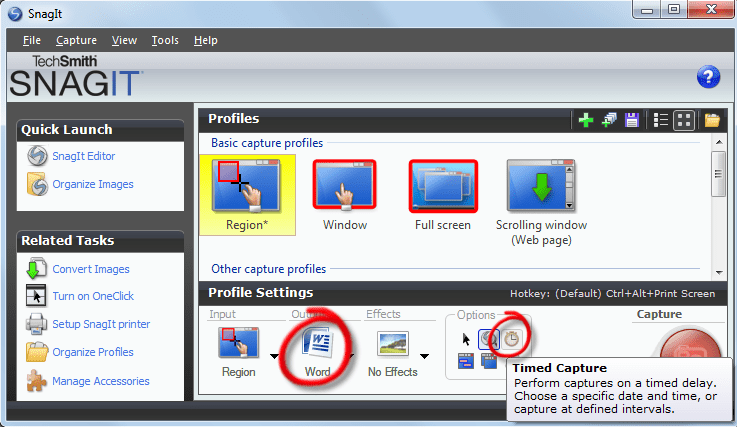Toggle the Multiple Area capture option
This screenshot has height=427, width=737.
coord(489,361)
